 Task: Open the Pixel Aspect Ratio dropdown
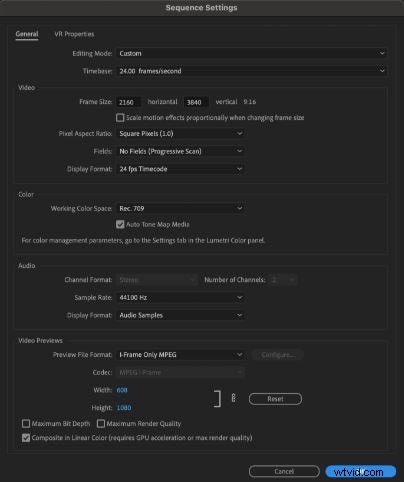pos(180,134)
